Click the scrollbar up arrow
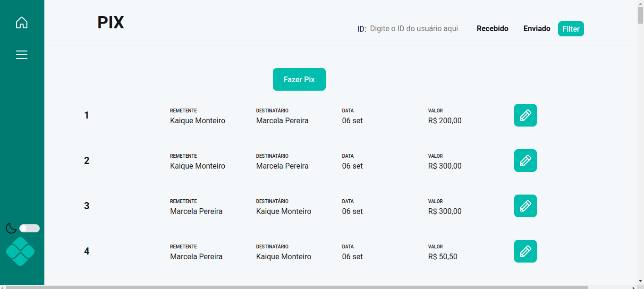 640,3
